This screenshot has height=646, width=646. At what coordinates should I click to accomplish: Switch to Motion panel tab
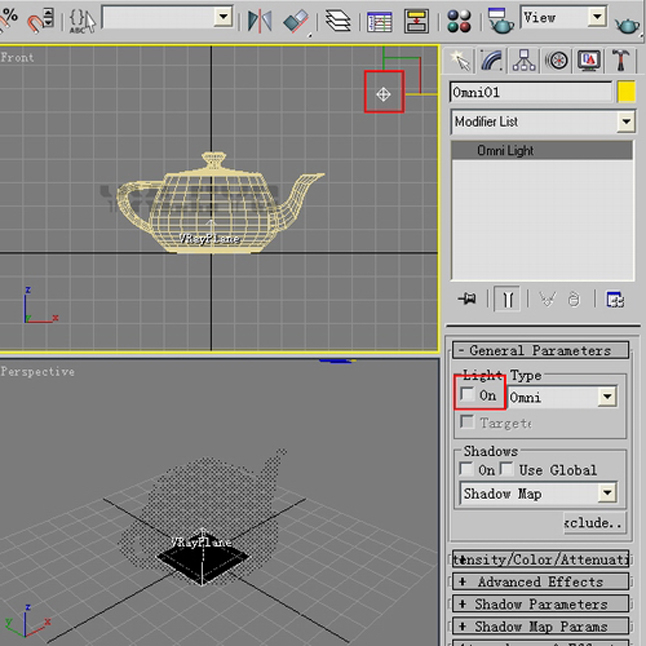(557, 61)
